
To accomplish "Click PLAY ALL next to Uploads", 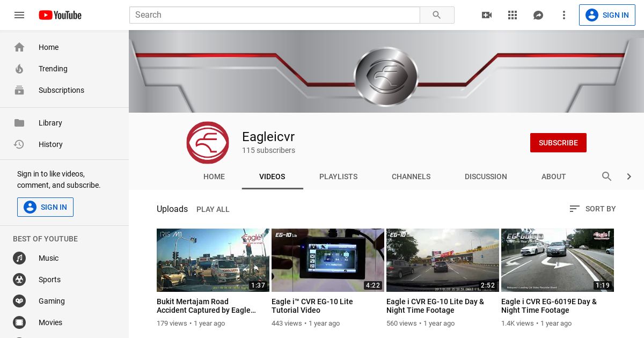I will pos(213,209).
